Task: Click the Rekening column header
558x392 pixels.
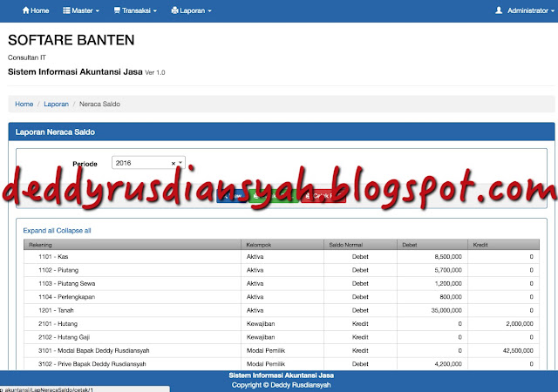Action: tap(133, 245)
